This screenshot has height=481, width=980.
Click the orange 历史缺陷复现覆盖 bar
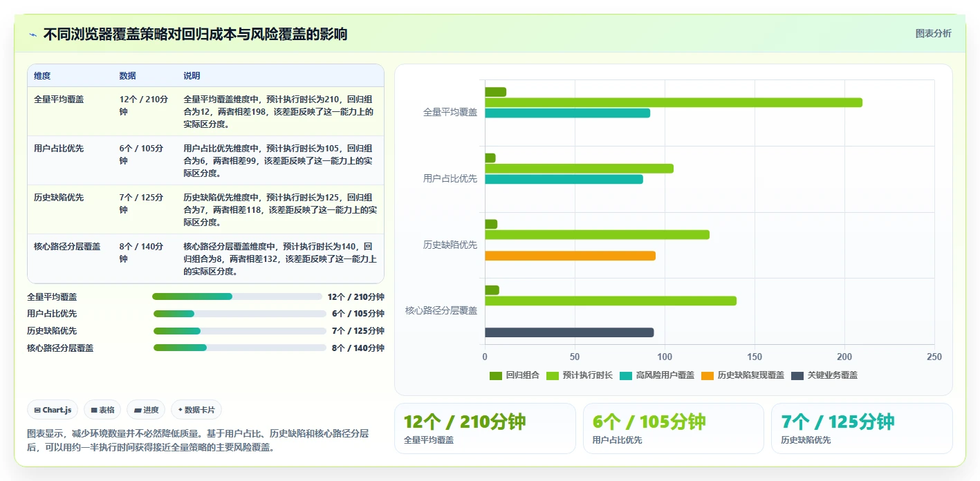570,256
